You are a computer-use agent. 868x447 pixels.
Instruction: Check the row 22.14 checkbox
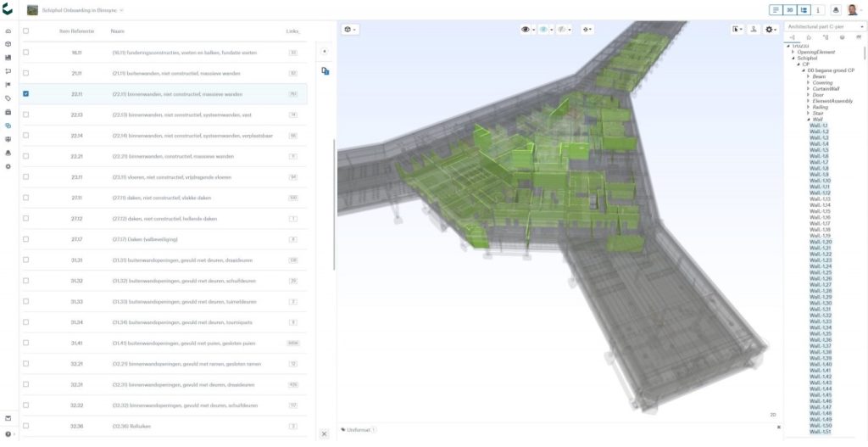(x=25, y=135)
